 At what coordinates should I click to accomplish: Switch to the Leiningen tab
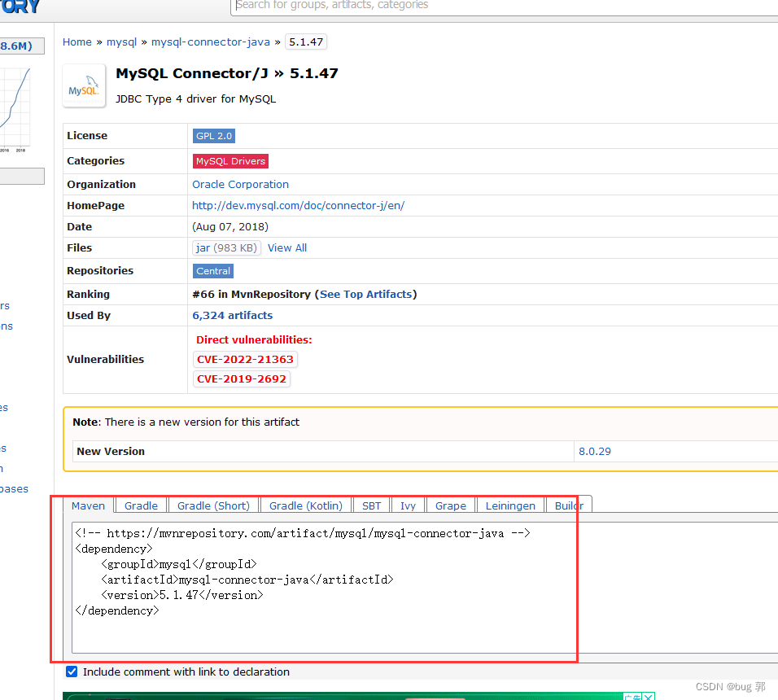[510, 505]
